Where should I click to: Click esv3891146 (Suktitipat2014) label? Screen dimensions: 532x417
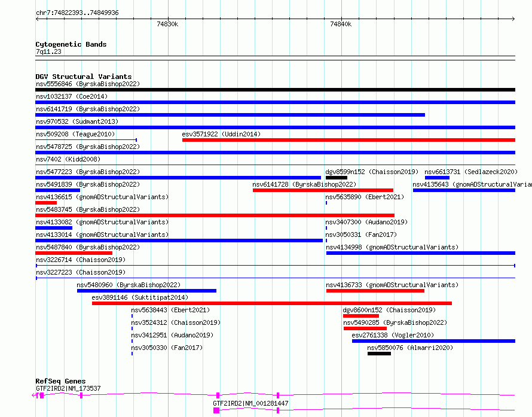(x=140, y=297)
